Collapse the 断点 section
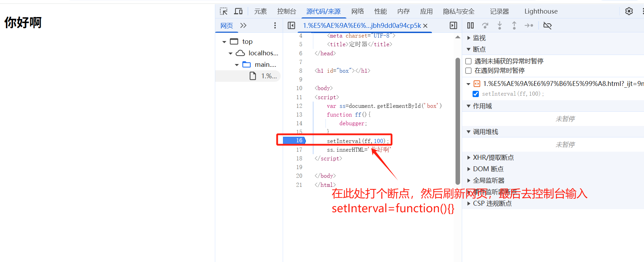 (x=468, y=49)
